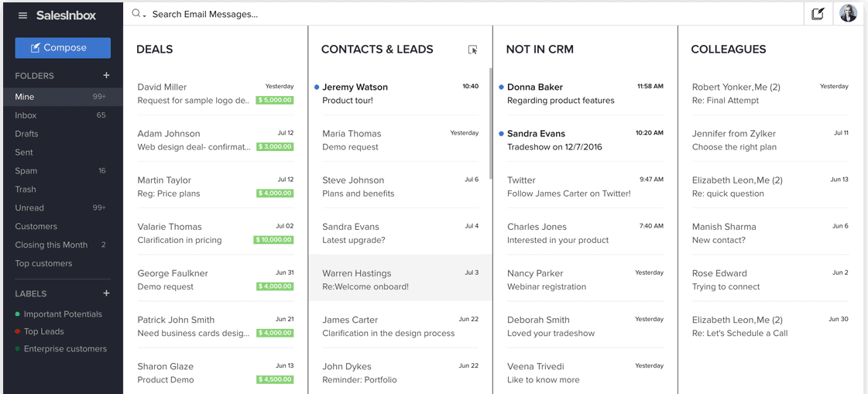Open the hamburger menu beside SalesInbox
This screenshot has height=394, width=868.
pos(22,15)
